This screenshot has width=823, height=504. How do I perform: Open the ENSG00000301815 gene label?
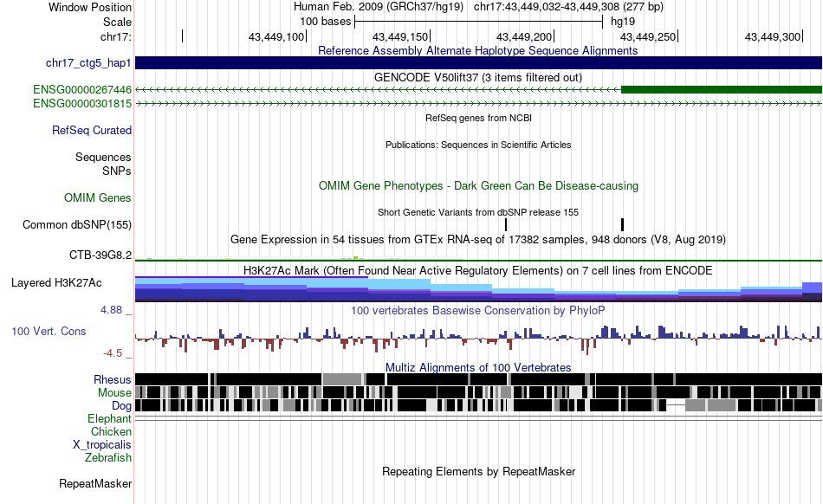point(82,103)
